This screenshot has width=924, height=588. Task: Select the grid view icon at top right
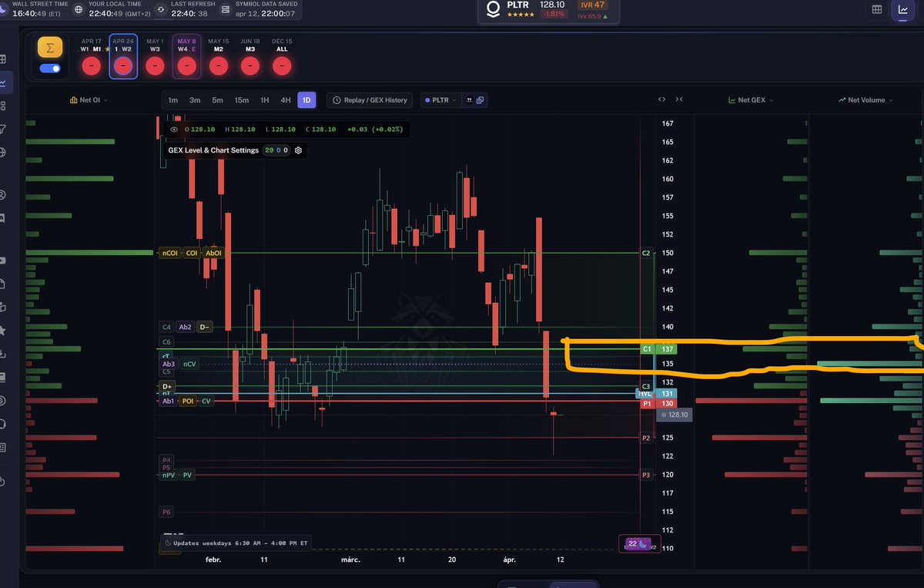tap(876, 8)
